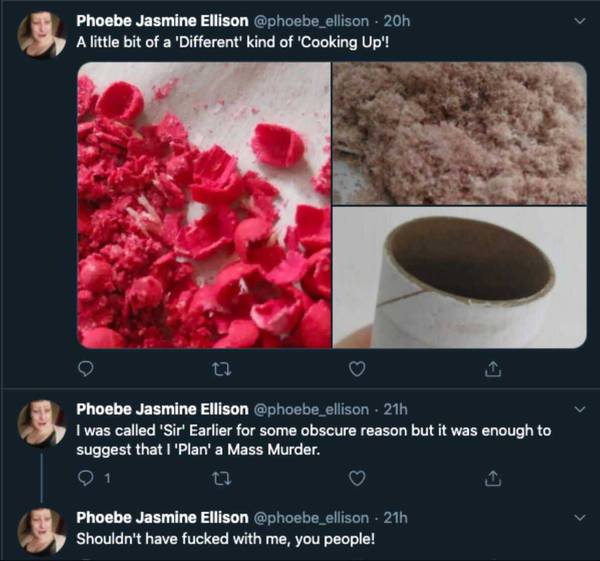Click the avatar beside the 'called Sir' tweet
Viewport: 600px width, 561px height.
tap(43, 425)
